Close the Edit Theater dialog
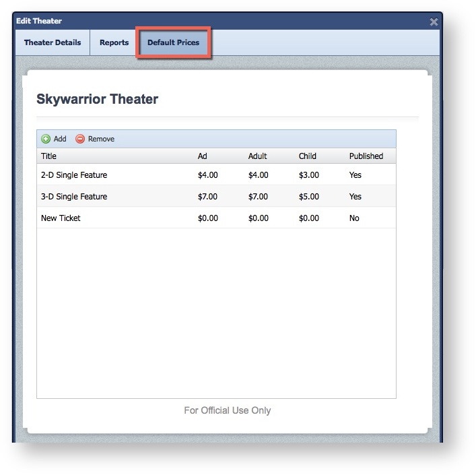Screen dimensions: 476x475 [x=434, y=22]
